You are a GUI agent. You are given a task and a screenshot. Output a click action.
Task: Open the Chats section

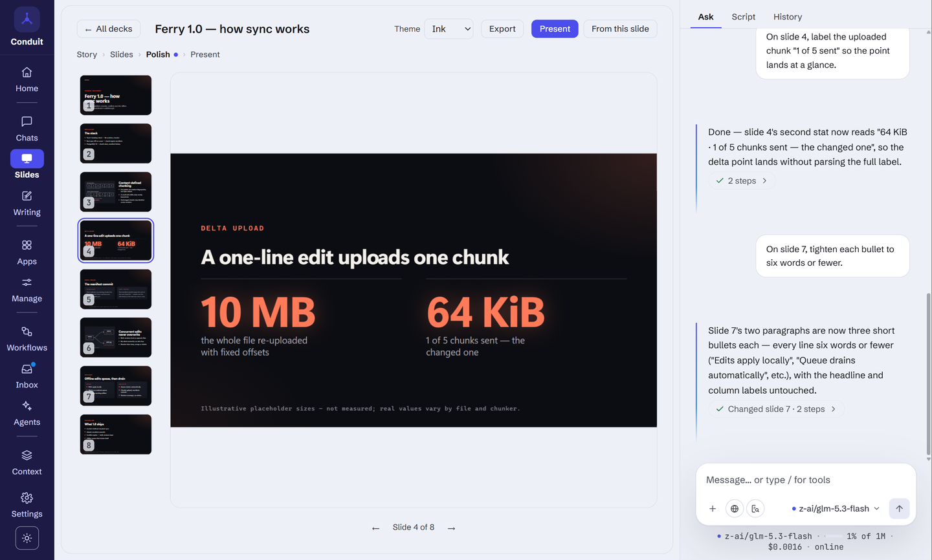point(27,129)
